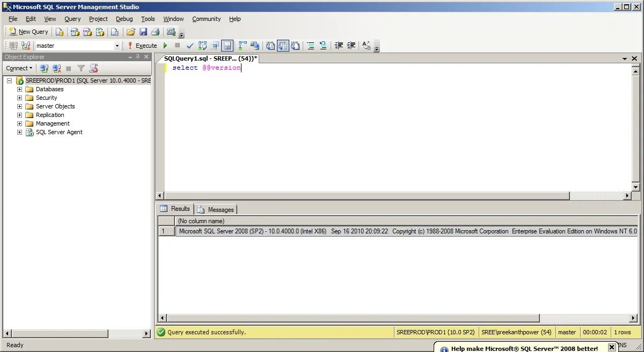Click the script icon with red X in Object Explorer toolbar
The width and height of the screenshot is (644, 352).
point(93,68)
